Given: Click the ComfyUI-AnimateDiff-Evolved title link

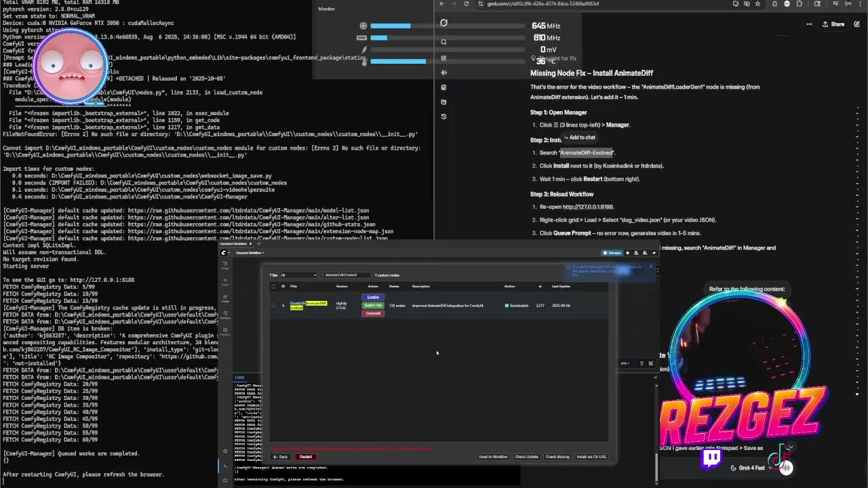Looking at the screenshot, I should 308,306.
